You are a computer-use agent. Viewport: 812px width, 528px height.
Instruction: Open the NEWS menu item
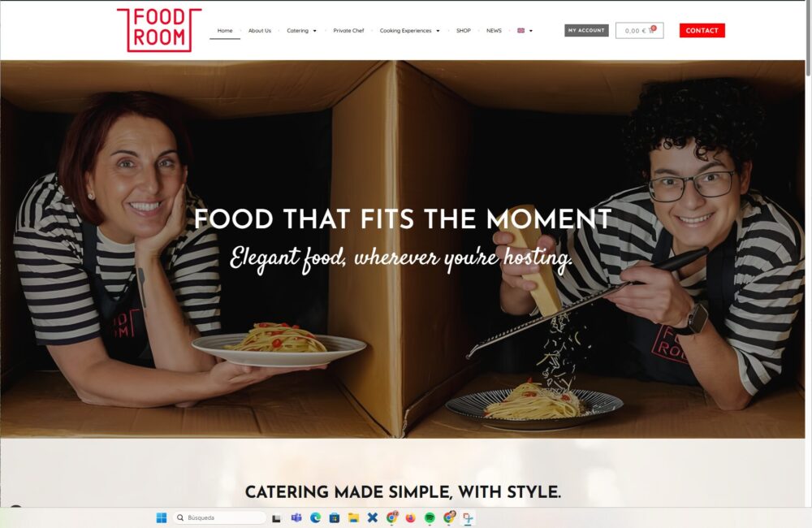coord(494,31)
